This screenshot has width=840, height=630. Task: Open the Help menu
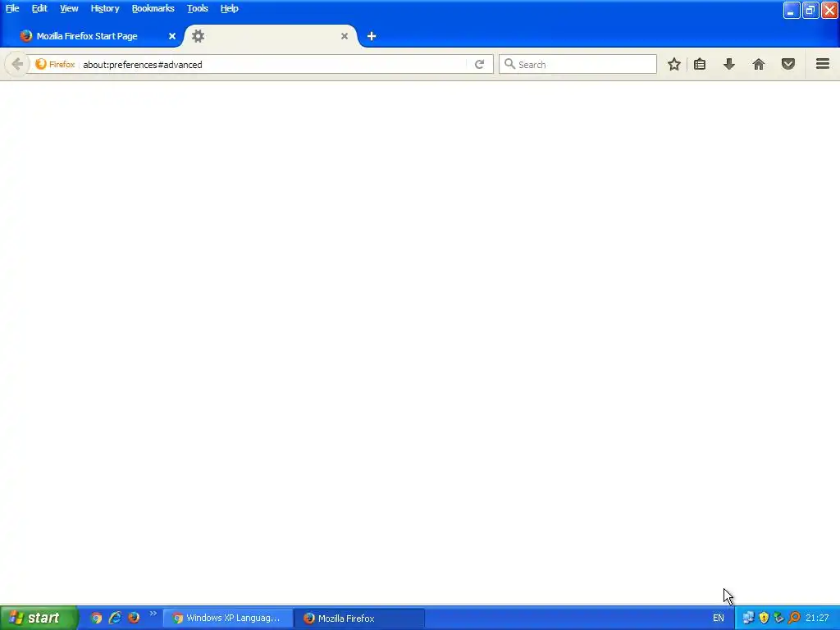pyautogui.click(x=230, y=8)
